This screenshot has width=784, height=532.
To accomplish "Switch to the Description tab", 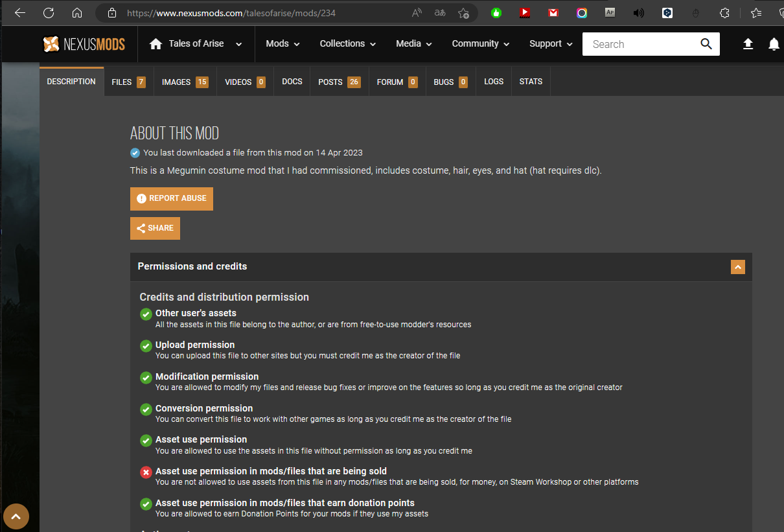I will click(x=71, y=82).
